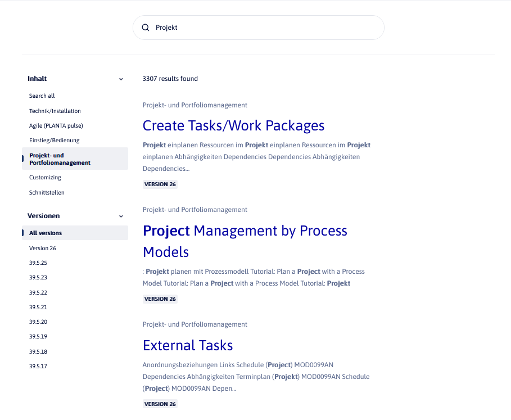Filter by Agile (PLANTA pulse)

56,126
